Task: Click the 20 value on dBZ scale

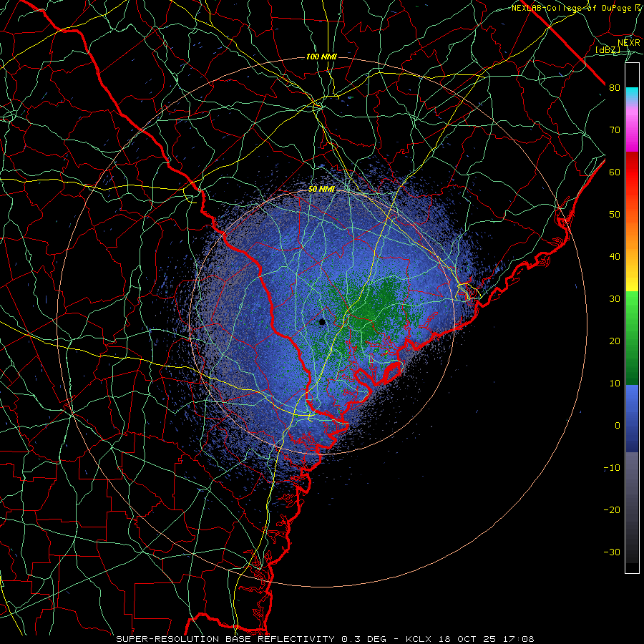Action: (615, 341)
